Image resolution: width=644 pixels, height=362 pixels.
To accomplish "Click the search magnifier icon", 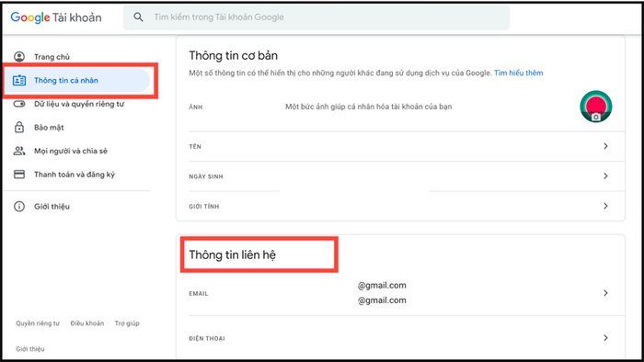I will [x=138, y=17].
